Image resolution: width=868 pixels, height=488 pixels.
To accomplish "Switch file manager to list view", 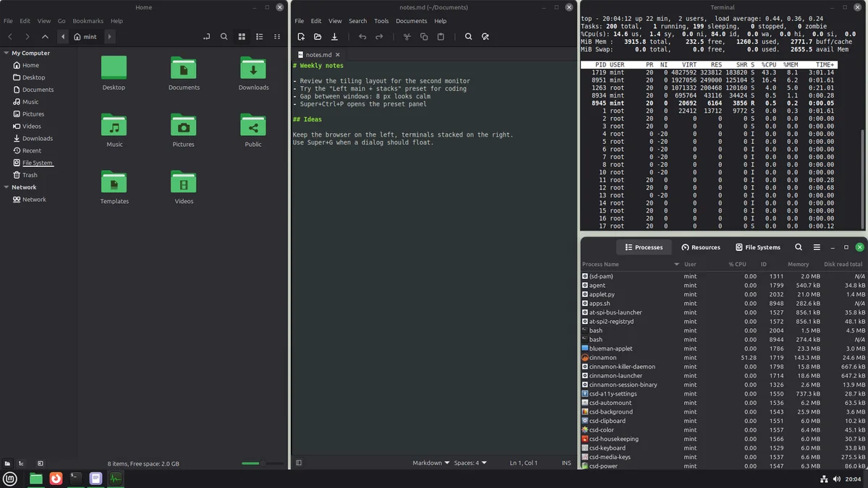I will coord(259,36).
